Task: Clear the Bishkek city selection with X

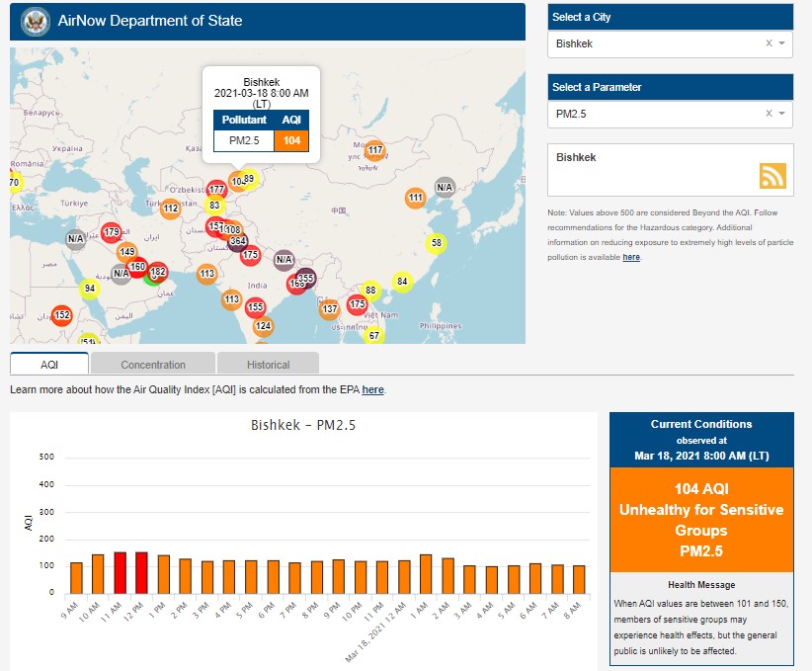Action: 769,43
